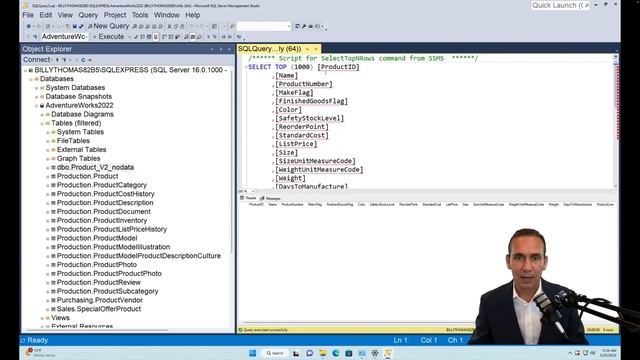
Task: Expand the Database Snapshots node
Action: (x=36, y=97)
